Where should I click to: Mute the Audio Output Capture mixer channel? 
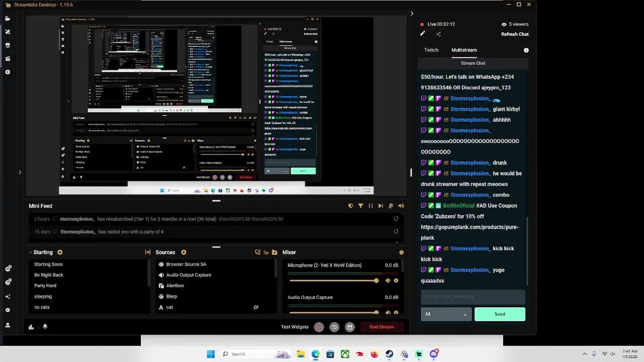tap(388, 312)
